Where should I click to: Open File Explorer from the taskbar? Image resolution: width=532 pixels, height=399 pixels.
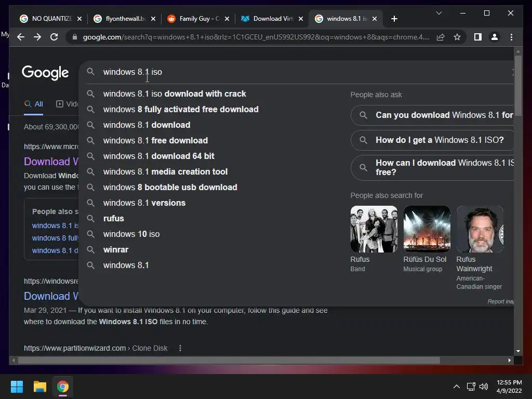click(39, 387)
